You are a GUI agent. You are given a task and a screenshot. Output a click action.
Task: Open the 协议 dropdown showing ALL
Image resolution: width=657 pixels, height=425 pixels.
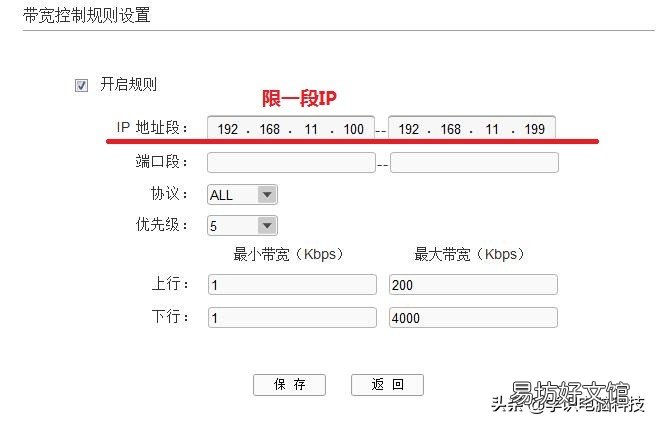(x=242, y=195)
